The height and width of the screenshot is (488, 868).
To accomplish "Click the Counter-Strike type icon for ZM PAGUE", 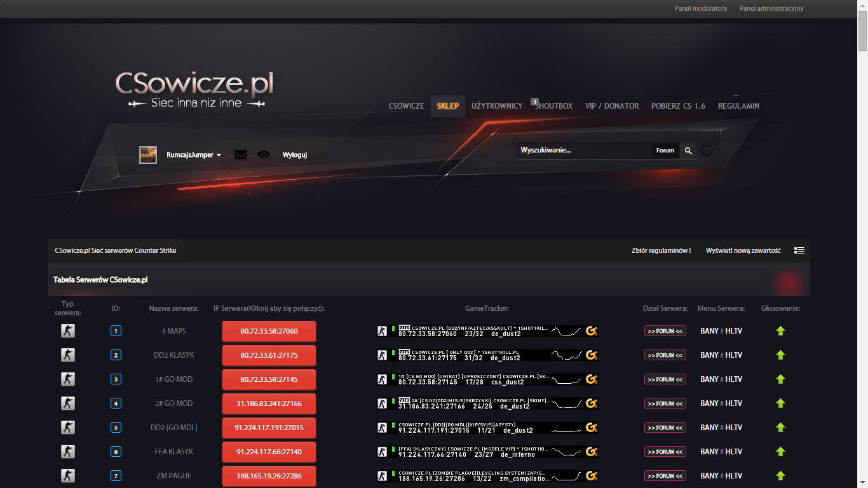I will tap(68, 476).
